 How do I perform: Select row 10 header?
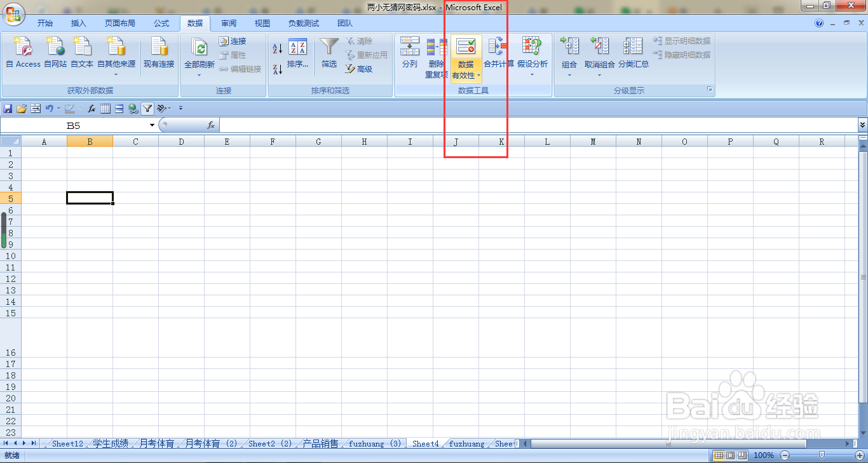(x=11, y=256)
